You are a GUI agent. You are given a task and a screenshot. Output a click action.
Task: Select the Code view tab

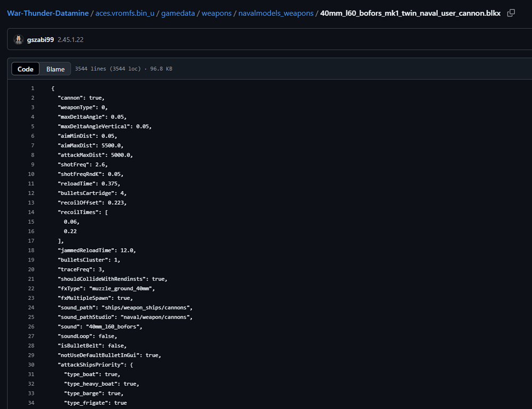point(26,69)
